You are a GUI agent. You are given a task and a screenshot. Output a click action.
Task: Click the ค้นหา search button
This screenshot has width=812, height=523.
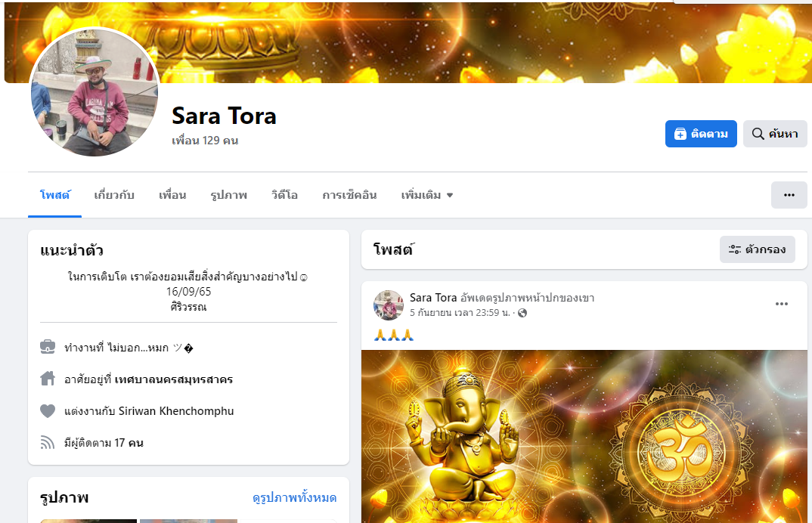coord(775,134)
